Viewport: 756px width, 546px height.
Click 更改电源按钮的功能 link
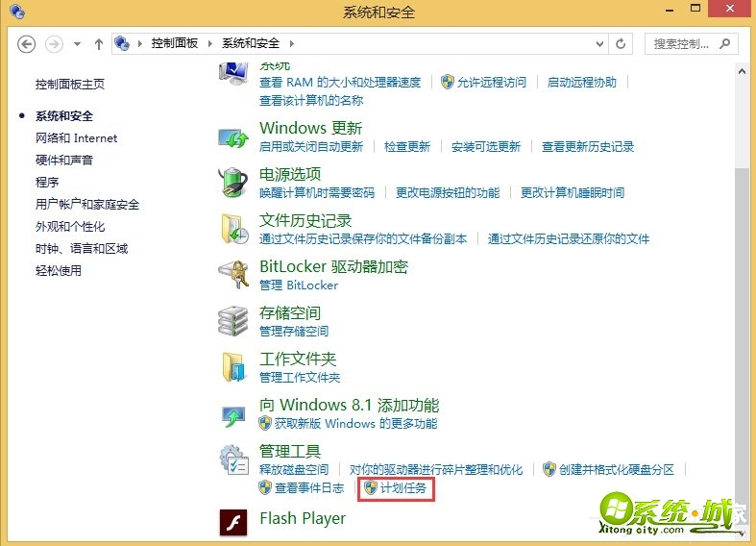click(448, 193)
